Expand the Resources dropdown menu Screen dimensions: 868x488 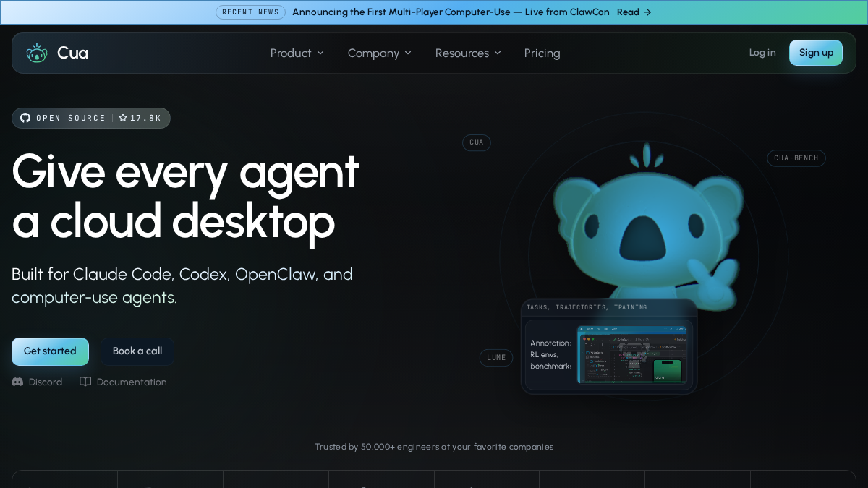point(469,53)
